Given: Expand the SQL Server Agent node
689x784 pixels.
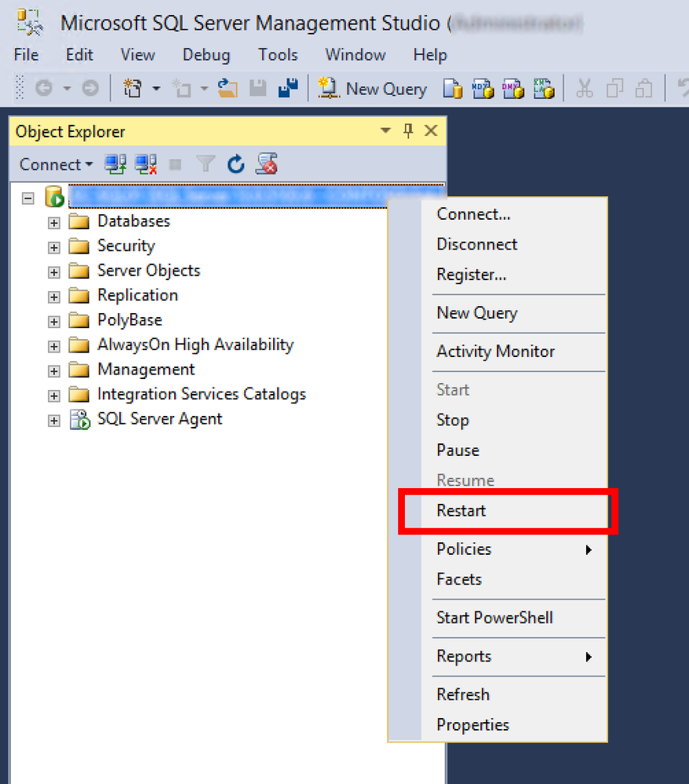Looking at the screenshot, I should 54,421.
